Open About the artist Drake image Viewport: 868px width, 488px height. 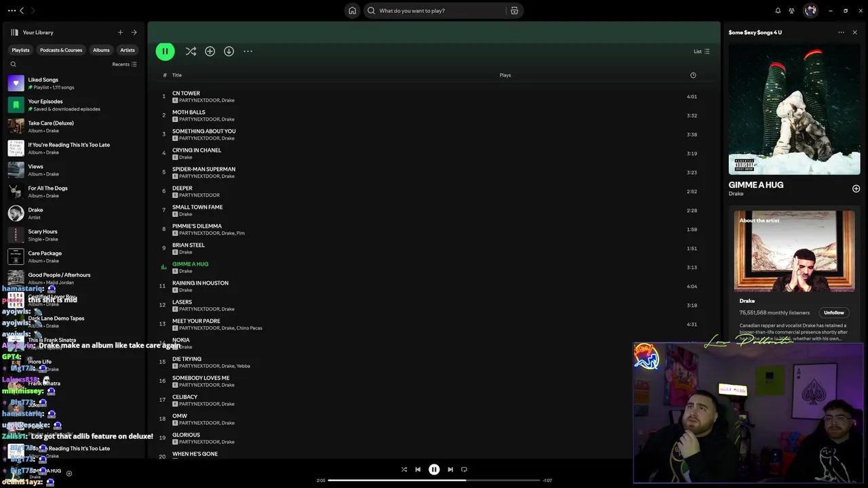pos(794,251)
